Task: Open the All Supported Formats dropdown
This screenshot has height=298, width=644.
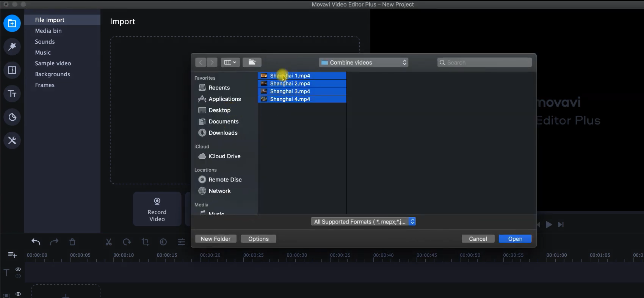Action: tap(364, 222)
